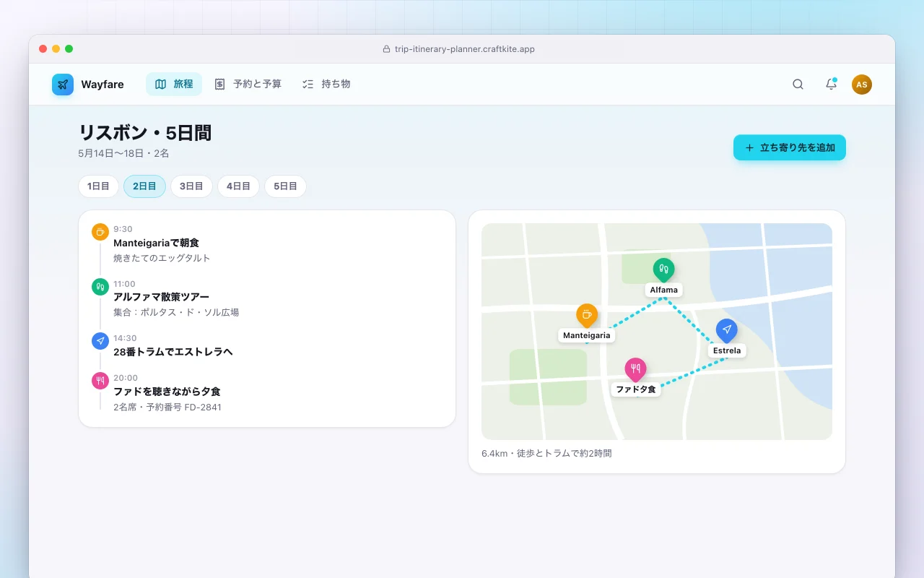Click the footprints icon beside アルファマ散策ツアー
924x578 pixels.
coord(100,287)
